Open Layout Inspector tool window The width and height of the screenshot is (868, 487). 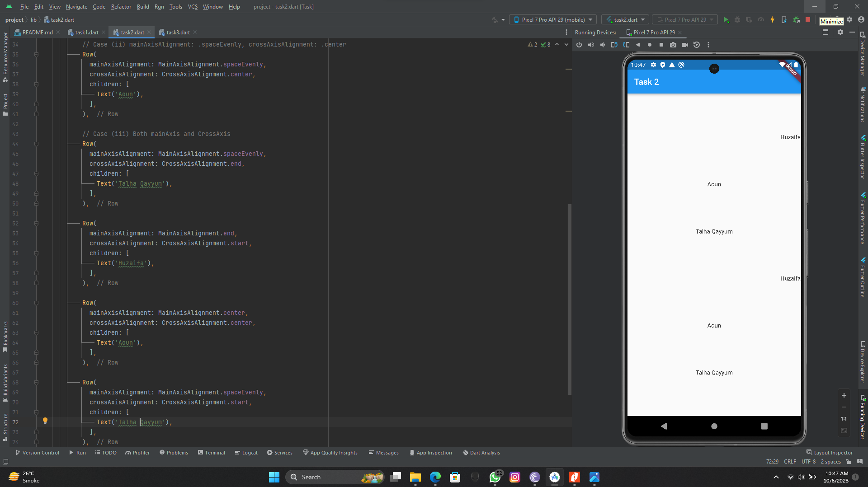pos(830,453)
